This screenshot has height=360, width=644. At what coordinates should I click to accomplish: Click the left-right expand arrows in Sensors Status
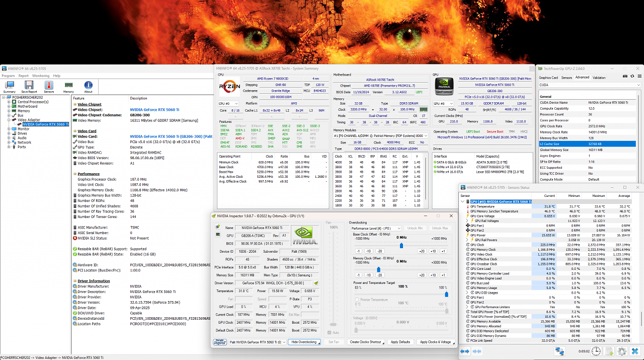click(x=464, y=351)
